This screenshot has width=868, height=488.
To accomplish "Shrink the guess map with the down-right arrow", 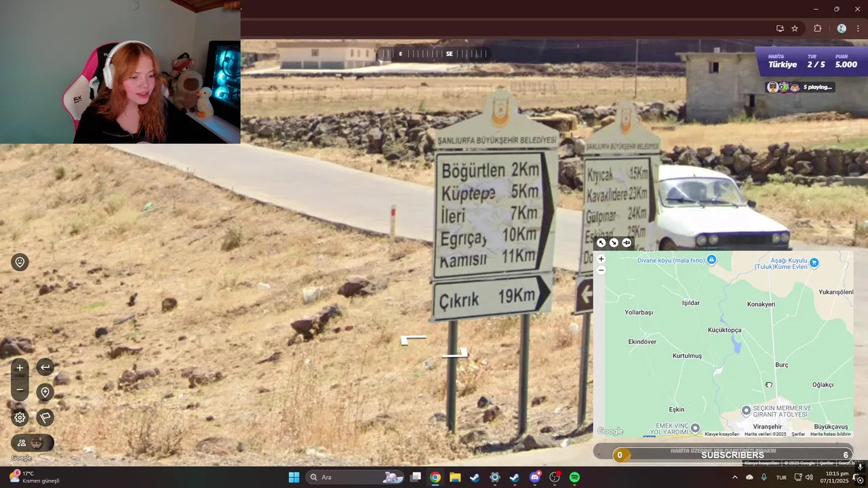I will pos(614,243).
